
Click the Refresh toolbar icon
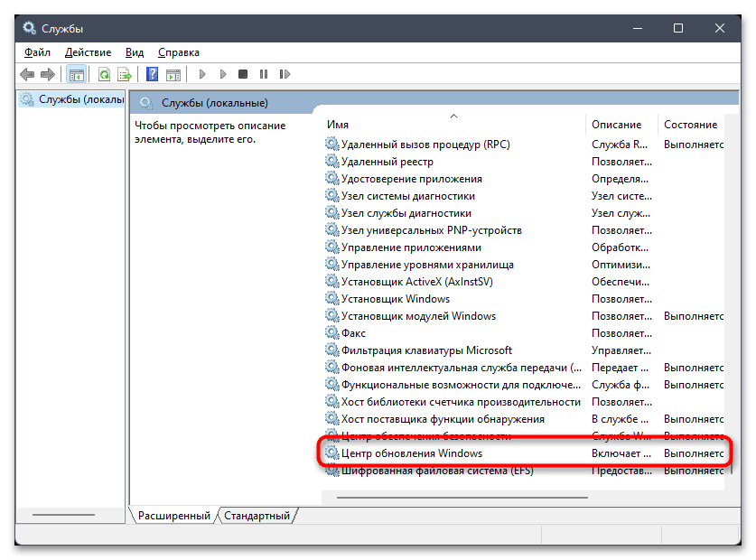[104, 74]
